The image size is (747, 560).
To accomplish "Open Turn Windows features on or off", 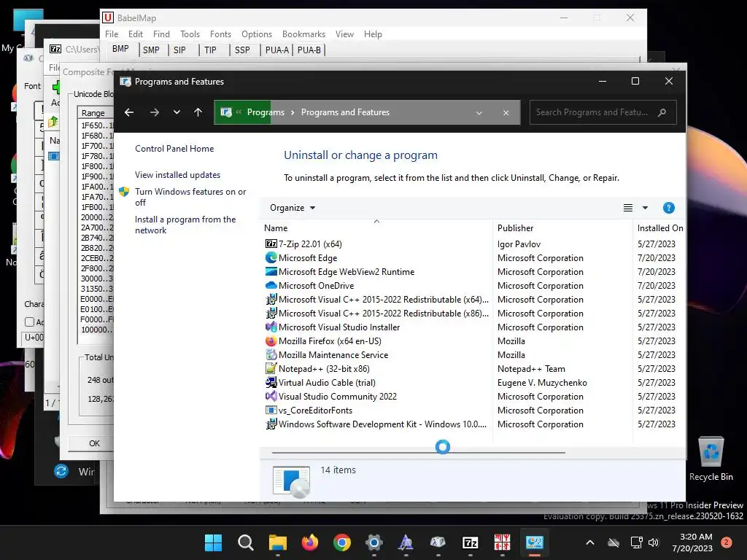I will [x=190, y=197].
